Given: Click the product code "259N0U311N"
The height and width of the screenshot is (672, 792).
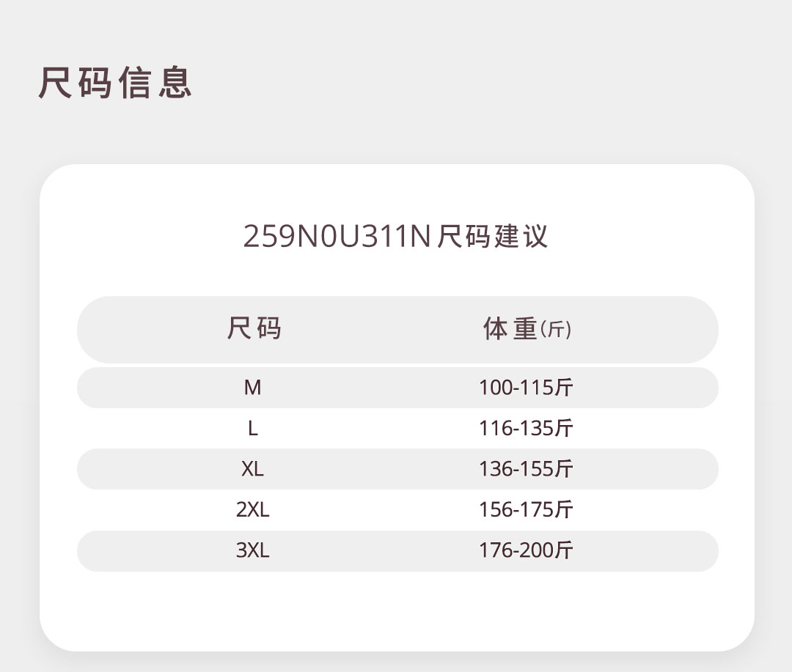Looking at the screenshot, I should pyautogui.click(x=336, y=236).
